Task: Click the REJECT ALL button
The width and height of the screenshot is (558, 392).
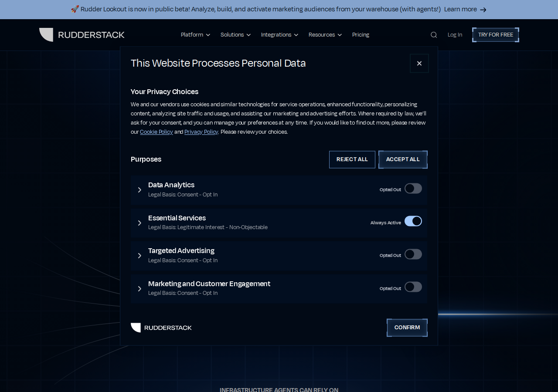Action: click(x=352, y=159)
